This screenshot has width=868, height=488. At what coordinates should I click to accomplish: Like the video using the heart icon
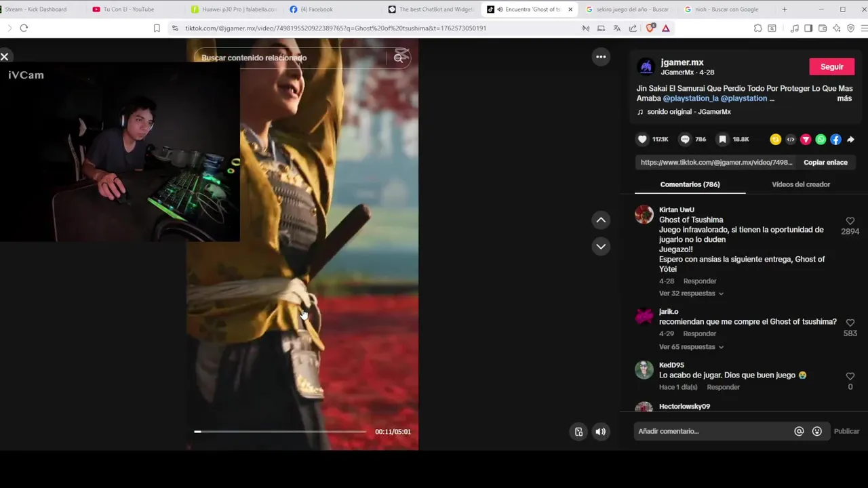[x=642, y=139]
